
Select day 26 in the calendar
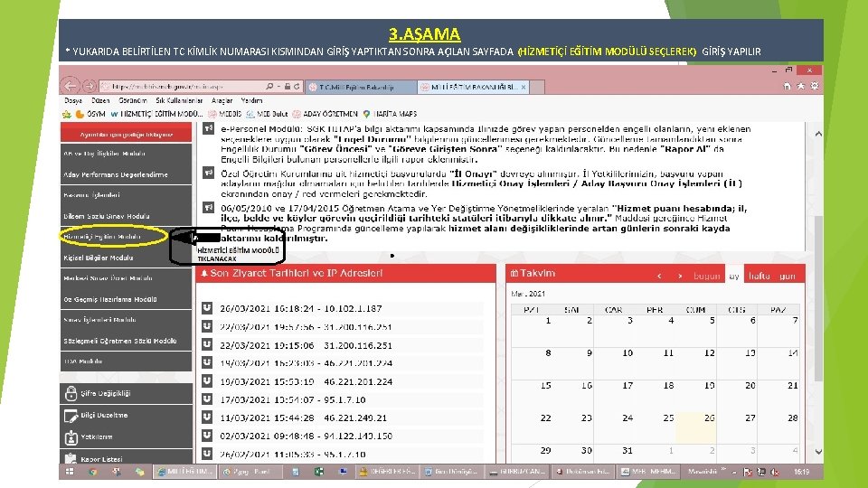pyautogui.click(x=696, y=427)
